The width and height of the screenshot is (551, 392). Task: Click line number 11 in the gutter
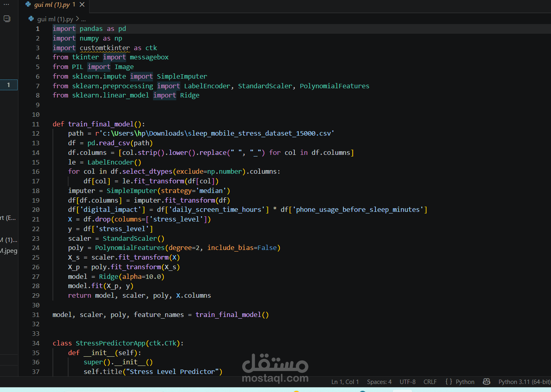[36, 124]
